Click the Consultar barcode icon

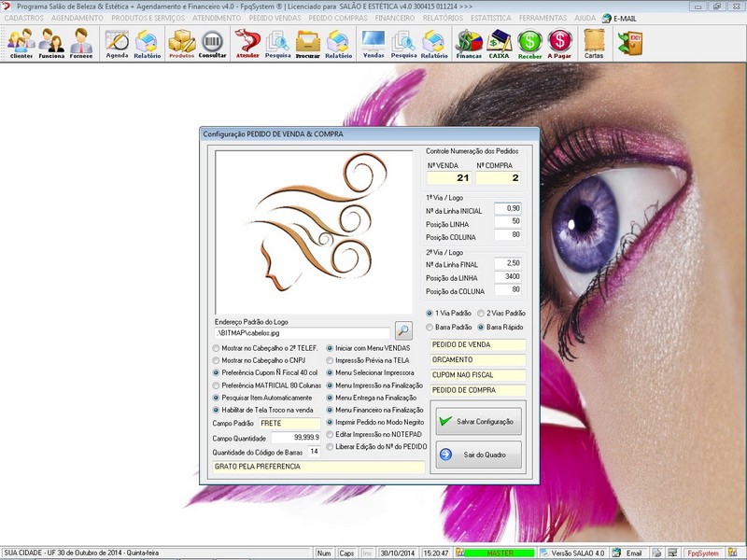coord(212,43)
